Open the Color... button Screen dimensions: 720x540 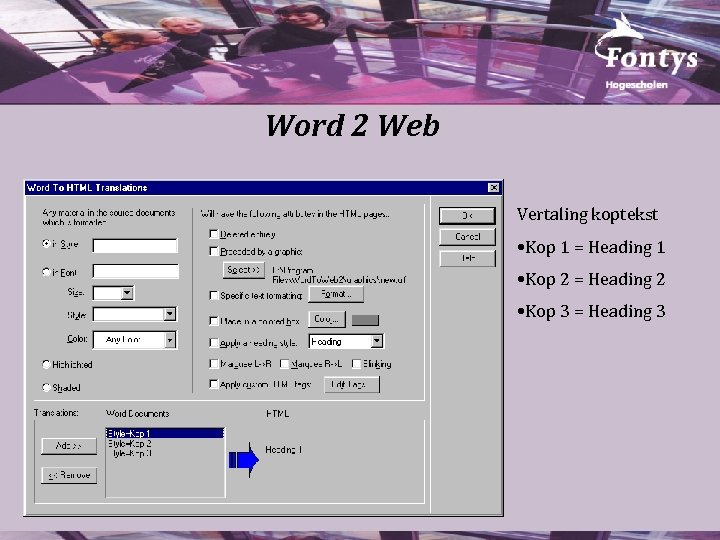[327, 319]
